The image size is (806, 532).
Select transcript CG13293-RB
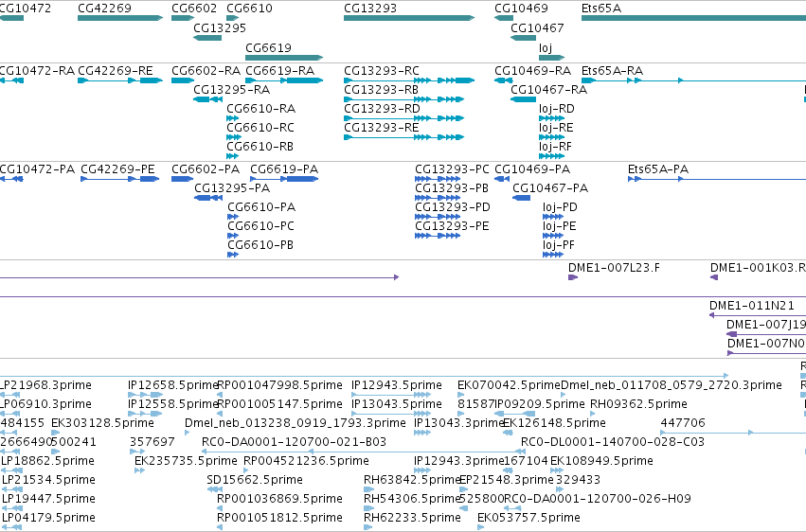pyautogui.click(x=381, y=89)
